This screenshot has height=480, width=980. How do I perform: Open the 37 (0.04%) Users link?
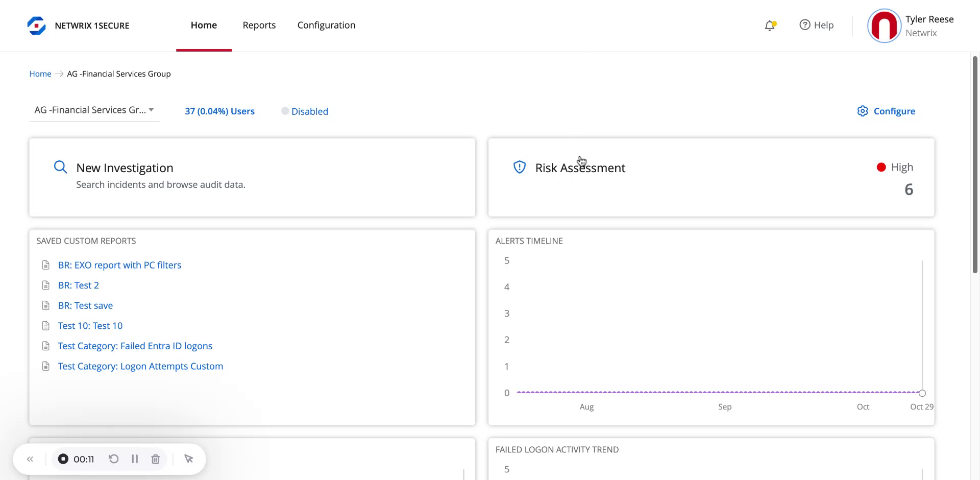pos(219,111)
